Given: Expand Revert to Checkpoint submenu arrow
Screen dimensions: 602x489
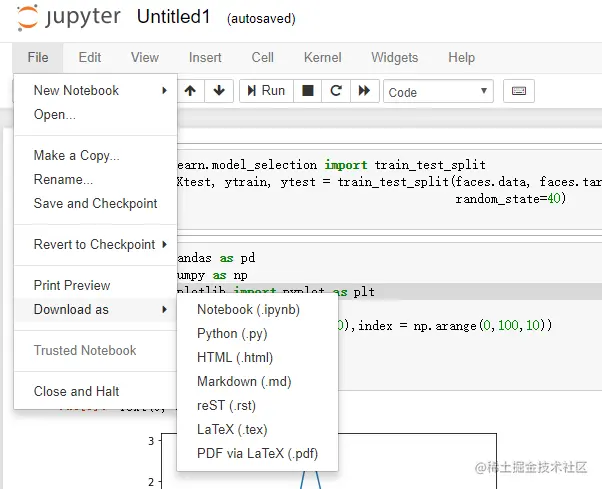Looking at the screenshot, I should [x=164, y=244].
